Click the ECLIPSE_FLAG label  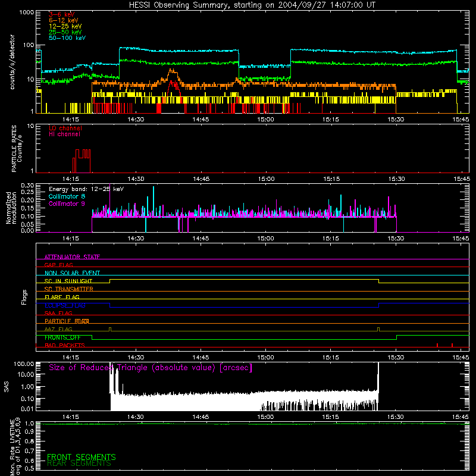[65, 305]
